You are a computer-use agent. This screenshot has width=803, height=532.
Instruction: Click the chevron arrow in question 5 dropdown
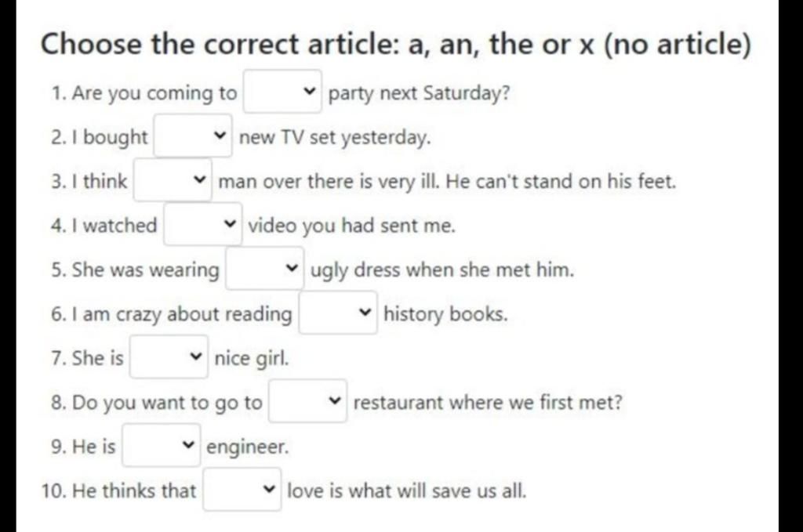click(292, 268)
